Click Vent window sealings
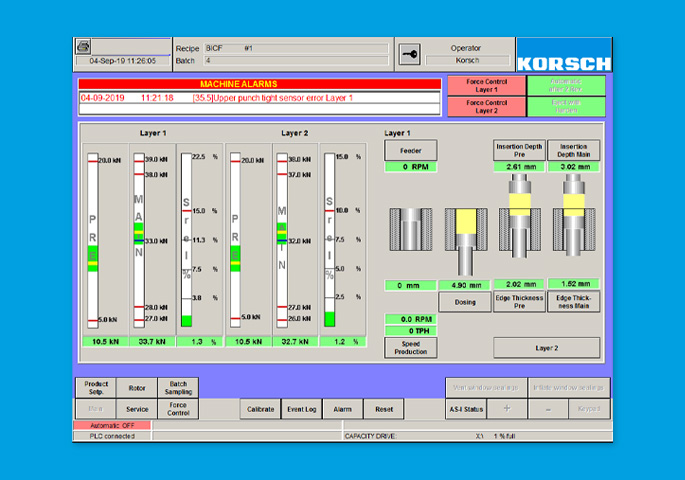The height and width of the screenshot is (480, 685). (486, 388)
